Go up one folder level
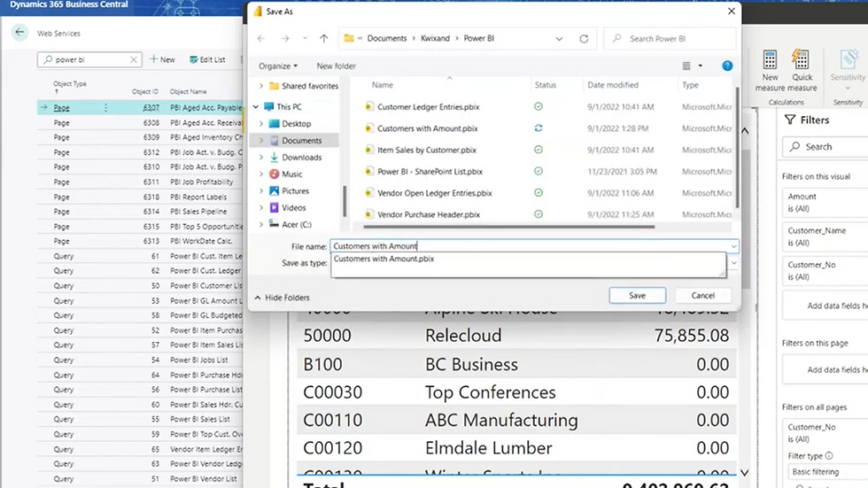 [324, 38]
